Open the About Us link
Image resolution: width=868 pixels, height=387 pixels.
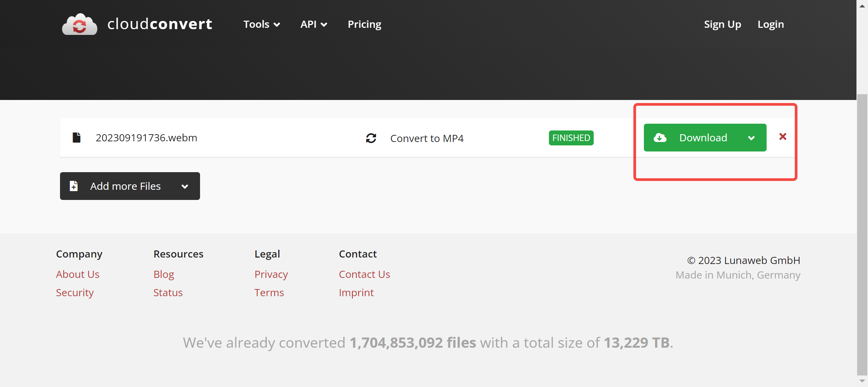78,274
